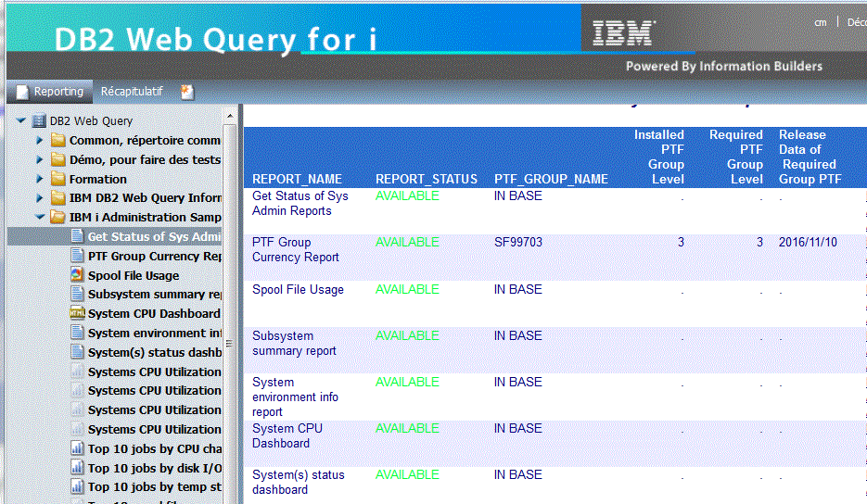The width and height of the screenshot is (867, 504).
Task: Click the REPORT_NAME column header
Action: click(297, 179)
